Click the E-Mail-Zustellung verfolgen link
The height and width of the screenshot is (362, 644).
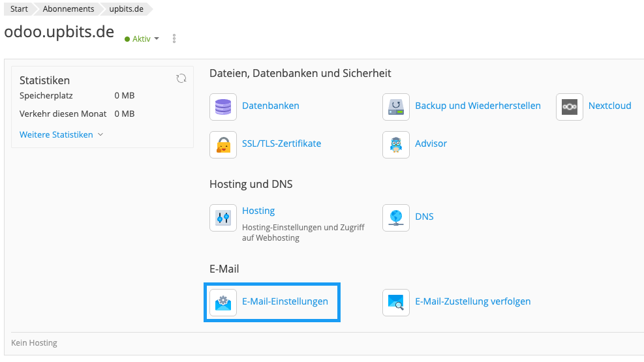click(472, 301)
